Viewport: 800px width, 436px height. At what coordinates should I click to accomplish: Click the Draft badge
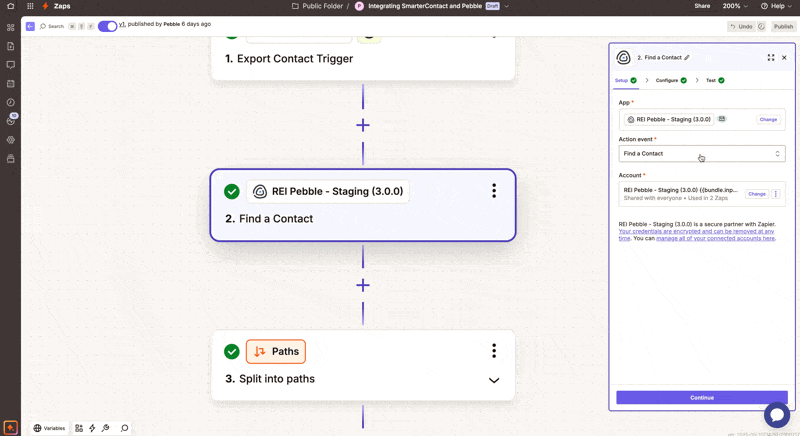pos(492,6)
